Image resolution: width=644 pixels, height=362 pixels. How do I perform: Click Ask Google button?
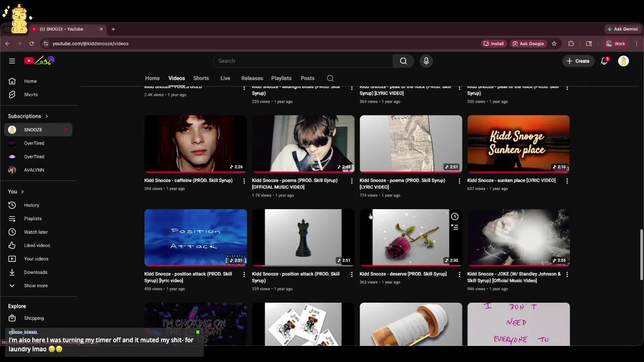(x=528, y=44)
